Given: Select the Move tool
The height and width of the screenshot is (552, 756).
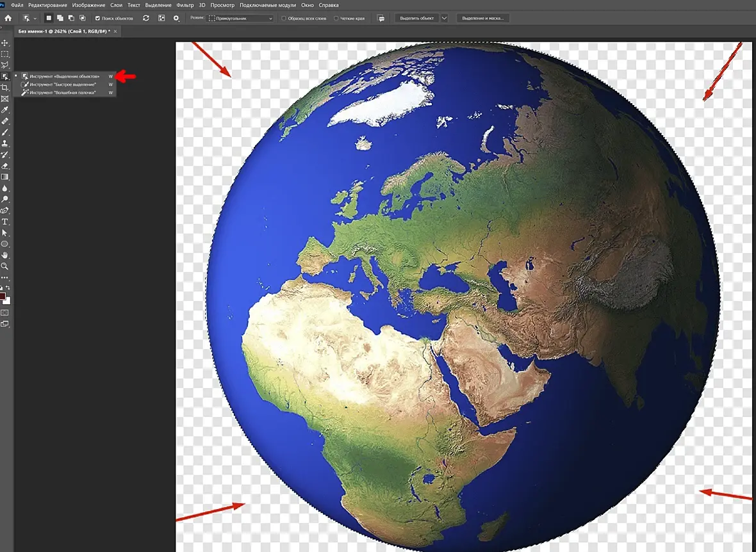Looking at the screenshot, I should (4, 43).
